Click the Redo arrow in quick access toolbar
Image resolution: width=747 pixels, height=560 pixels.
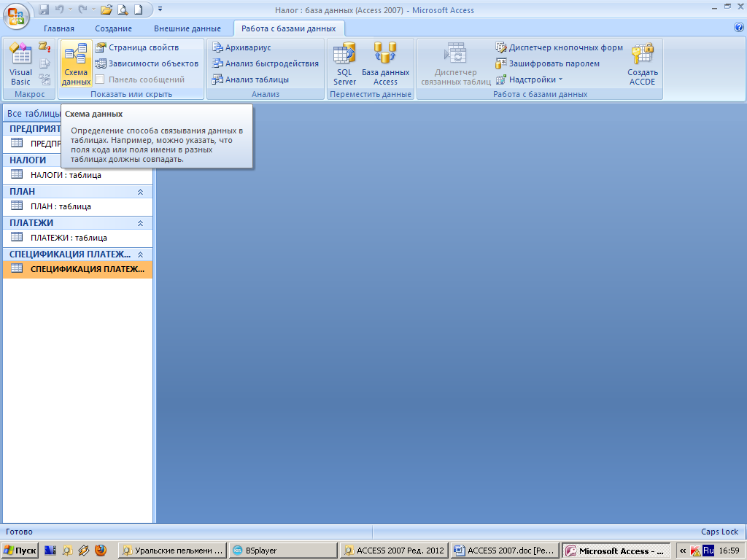coord(82,9)
